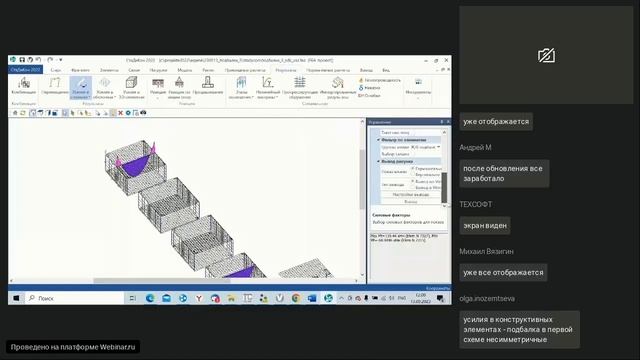The width and height of the screenshot is (640, 360).
Task: Show hidden system tray icons chevron
Action: (x=341, y=298)
